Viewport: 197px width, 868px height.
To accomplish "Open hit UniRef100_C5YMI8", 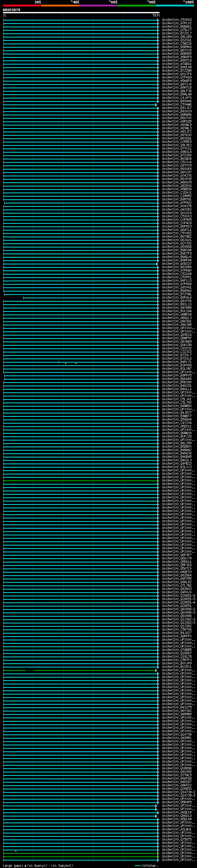I will 176,20.
